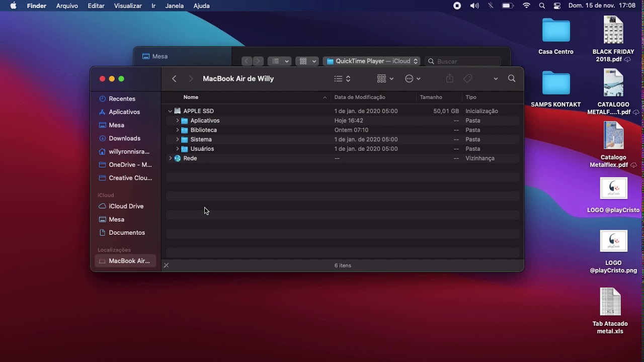Go forward with the front Finder forward arrow

click(191, 79)
